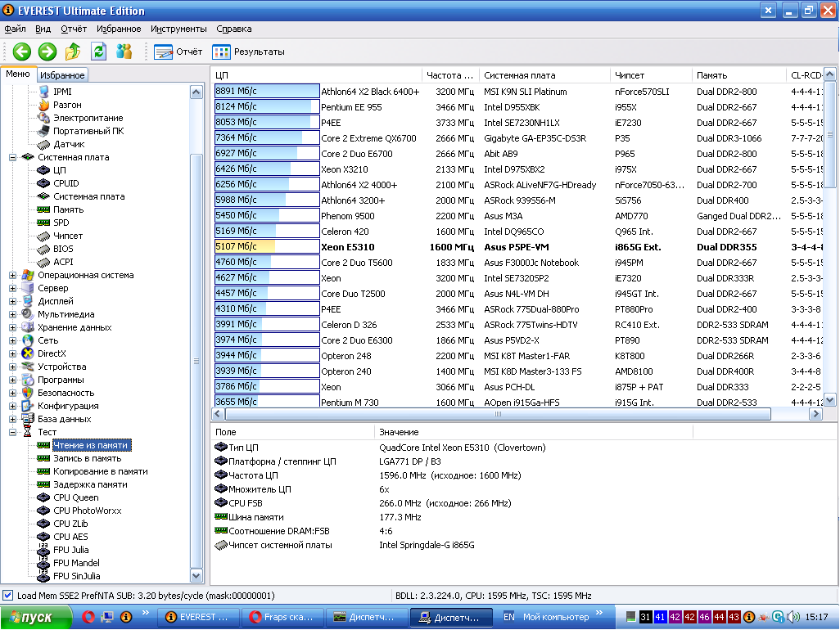Open the Справка menu
Viewport: 840px width, 630px height.
(233, 29)
